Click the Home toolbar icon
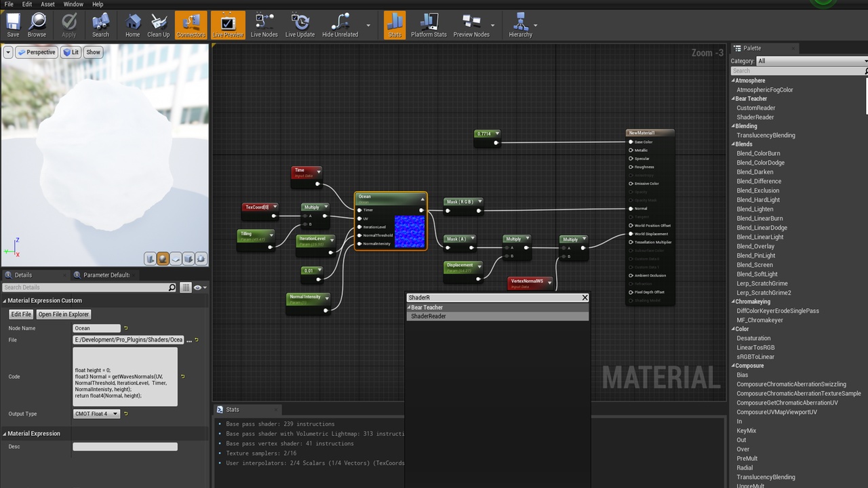This screenshot has height=488, width=868. pyautogui.click(x=133, y=25)
